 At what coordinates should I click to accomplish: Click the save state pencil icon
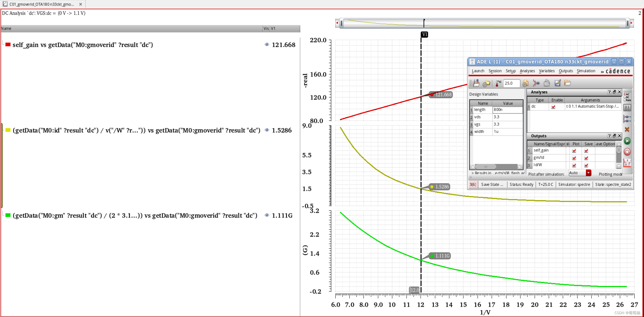(557, 83)
